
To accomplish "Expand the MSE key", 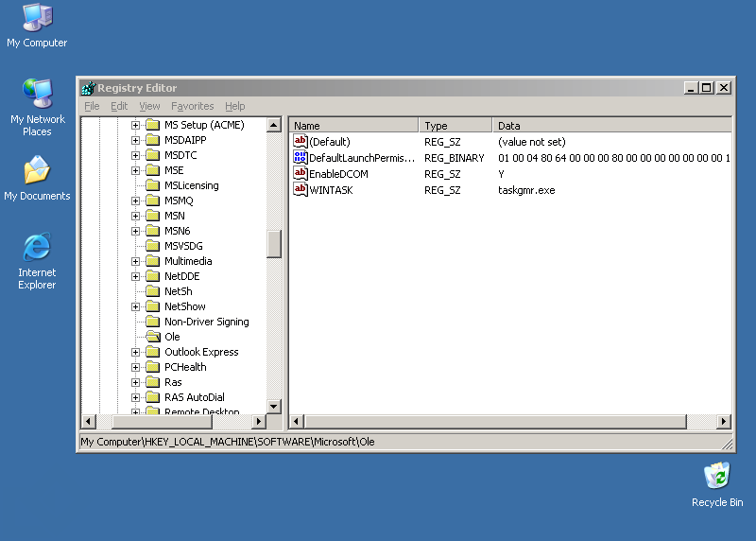I will point(135,170).
